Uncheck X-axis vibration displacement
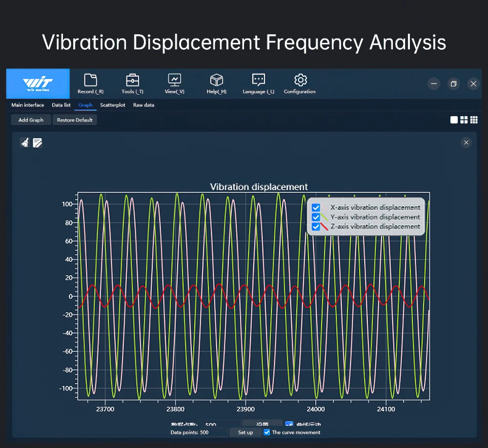488x448 pixels. (316, 207)
